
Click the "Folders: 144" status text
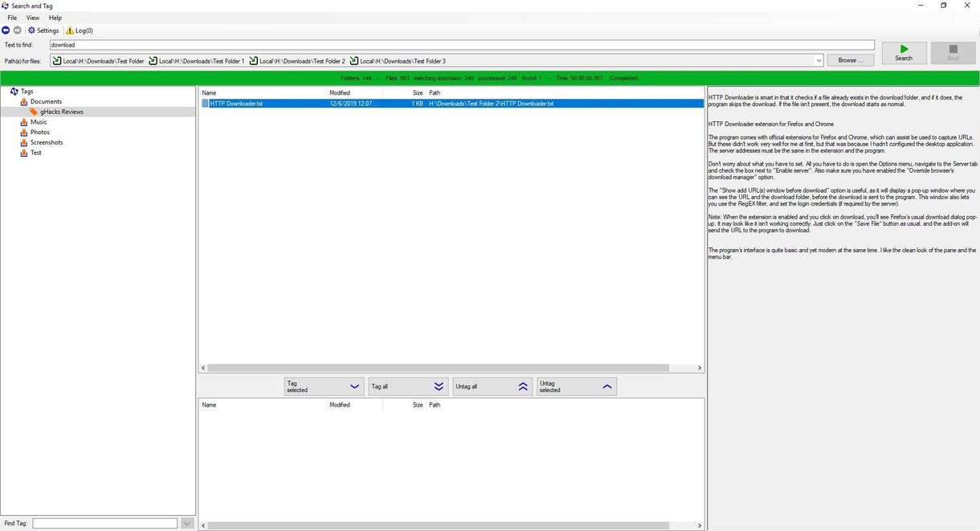click(x=356, y=79)
